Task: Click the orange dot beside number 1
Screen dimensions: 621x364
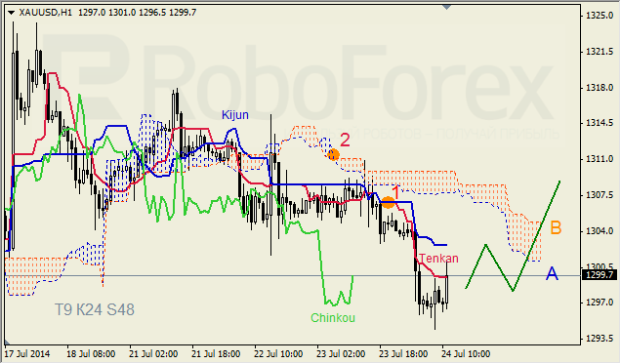Action: [388, 203]
